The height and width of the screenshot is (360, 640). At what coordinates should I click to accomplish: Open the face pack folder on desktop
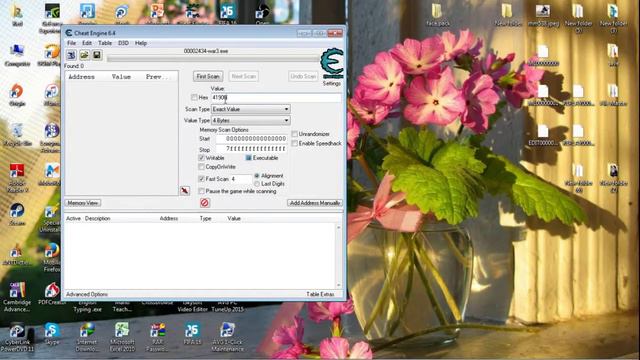tap(438, 16)
